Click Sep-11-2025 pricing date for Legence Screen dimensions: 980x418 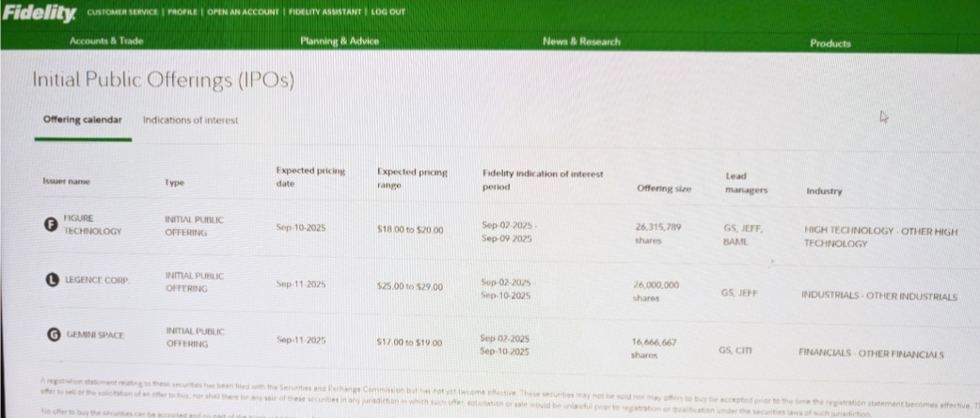click(x=301, y=284)
